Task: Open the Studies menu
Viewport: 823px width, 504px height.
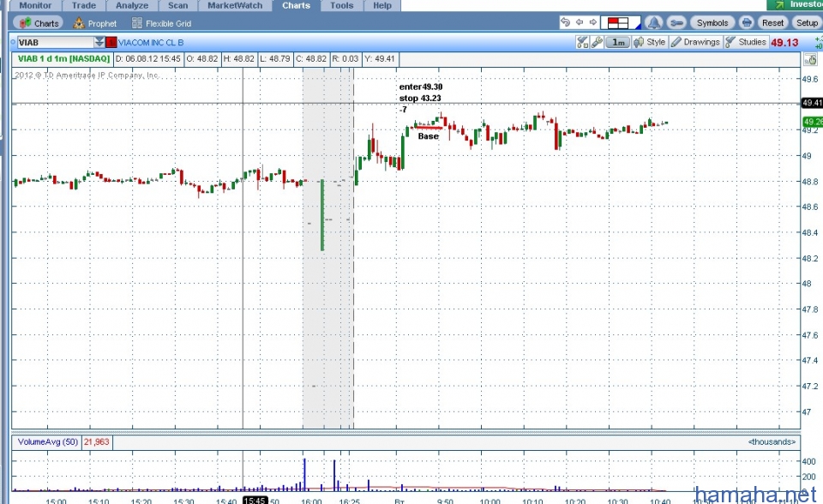Action: coord(746,42)
